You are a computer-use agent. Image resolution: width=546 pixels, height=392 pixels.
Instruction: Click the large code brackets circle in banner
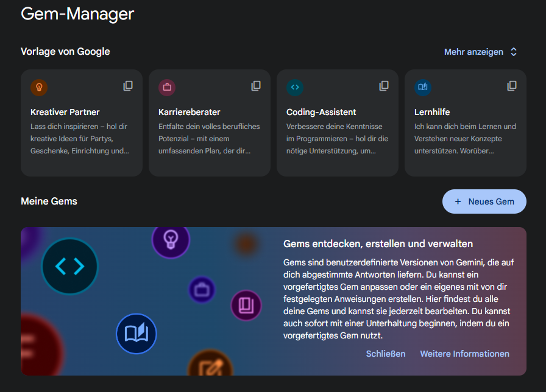(70, 267)
